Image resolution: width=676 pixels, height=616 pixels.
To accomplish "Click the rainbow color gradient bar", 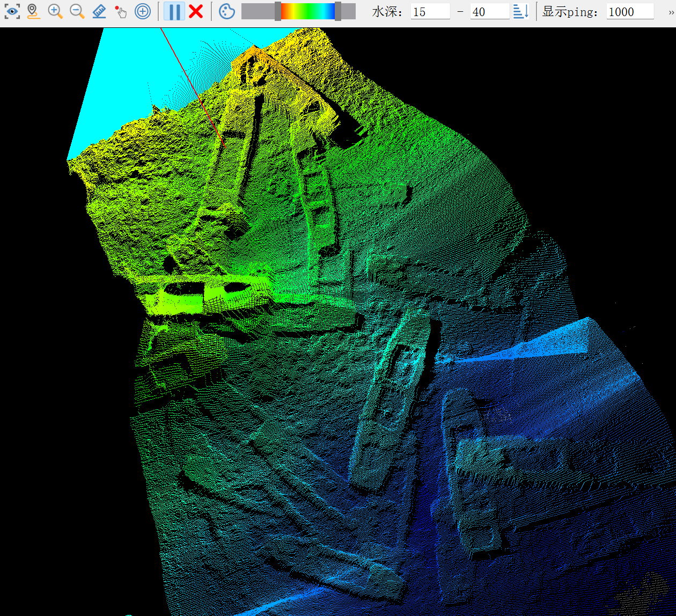I will 307,11.
